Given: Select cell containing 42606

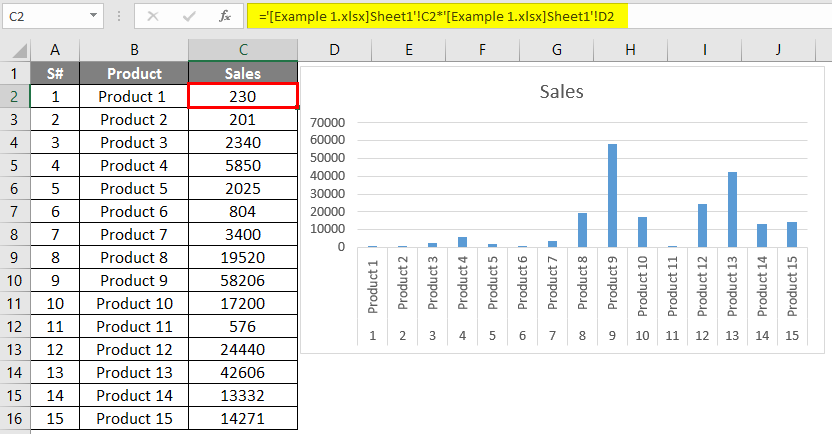Looking at the screenshot, I should click(243, 372).
